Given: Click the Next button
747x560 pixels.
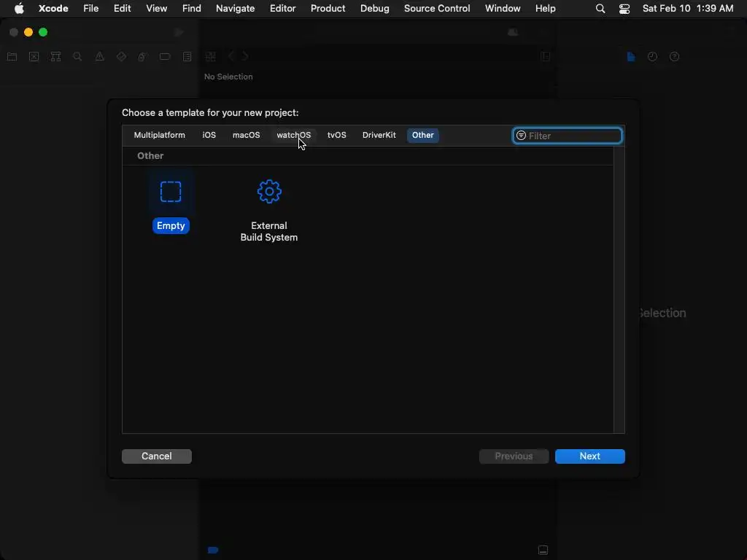Looking at the screenshot, I should click(x=589, y=456).
